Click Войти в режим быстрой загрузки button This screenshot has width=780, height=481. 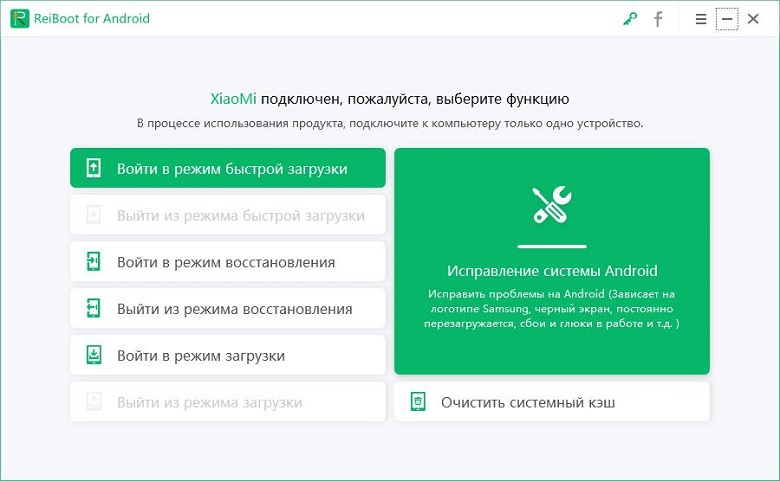[228, 168]
